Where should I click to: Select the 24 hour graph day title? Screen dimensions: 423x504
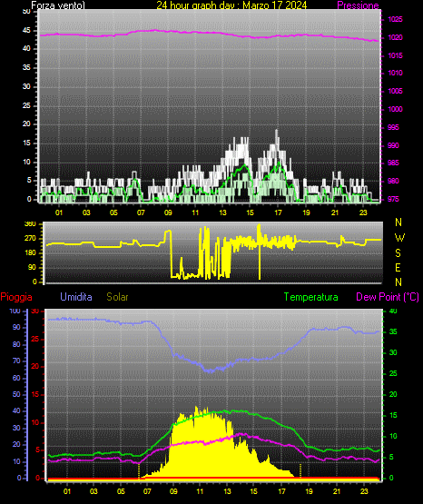(x=231, y=5)
